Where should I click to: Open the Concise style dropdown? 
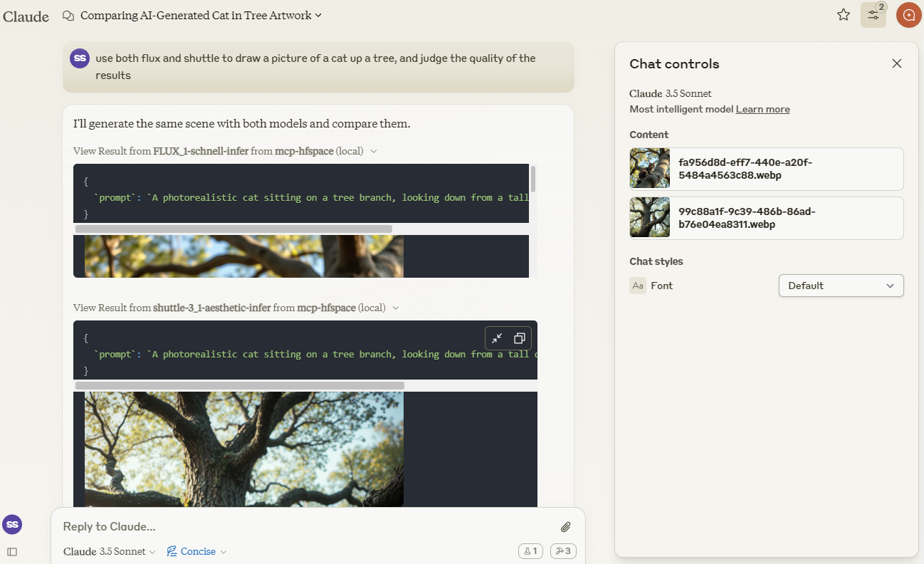[x=196, y=552]
